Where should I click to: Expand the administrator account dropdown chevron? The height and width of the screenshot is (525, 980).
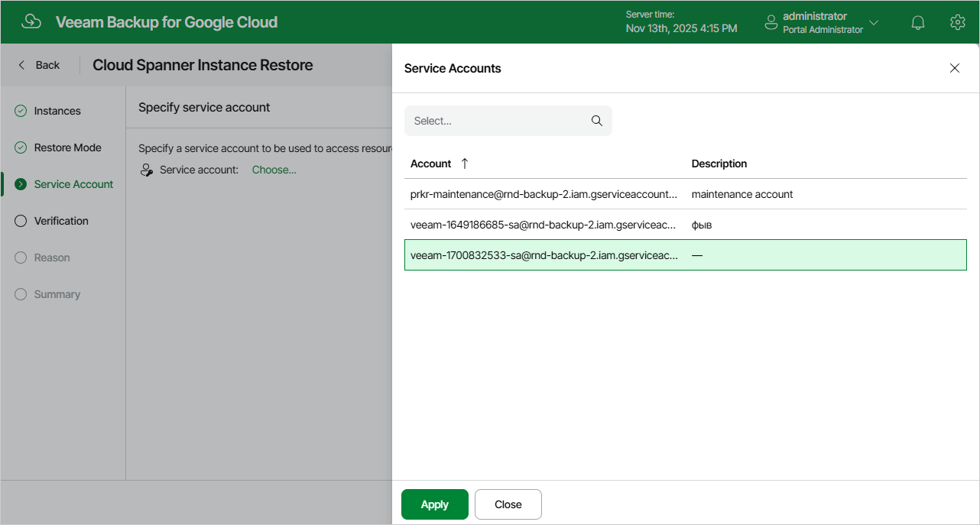click(x=874, y=23)
